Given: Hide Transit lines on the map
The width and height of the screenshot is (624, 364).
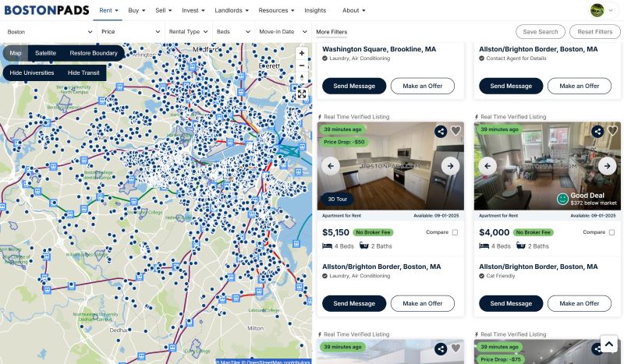Looking at the screenshot, I should pos(83,72).
